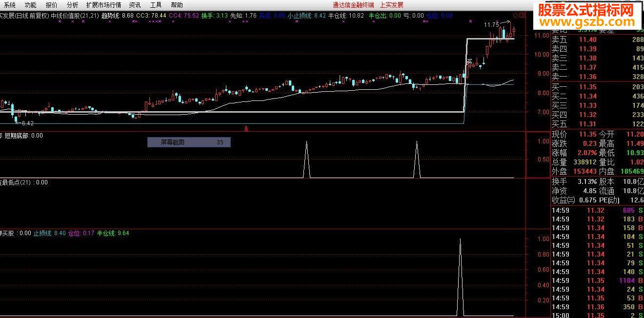Screen dimensions: 644x318
Task: Click the 买一 11.35 order row
Action: point(598,87)
